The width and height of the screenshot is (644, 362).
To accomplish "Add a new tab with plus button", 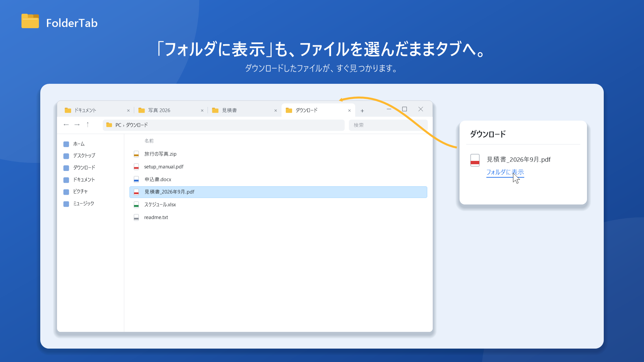I will coord(362,111).
